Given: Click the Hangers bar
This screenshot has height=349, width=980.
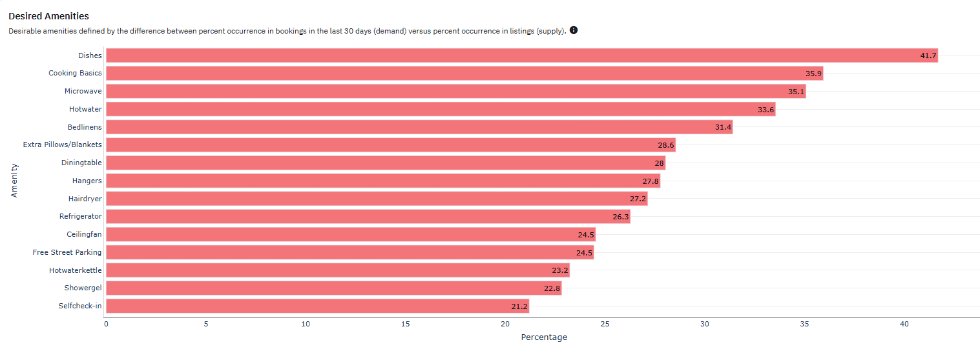Looking at the screenshot, I should 383,181.
